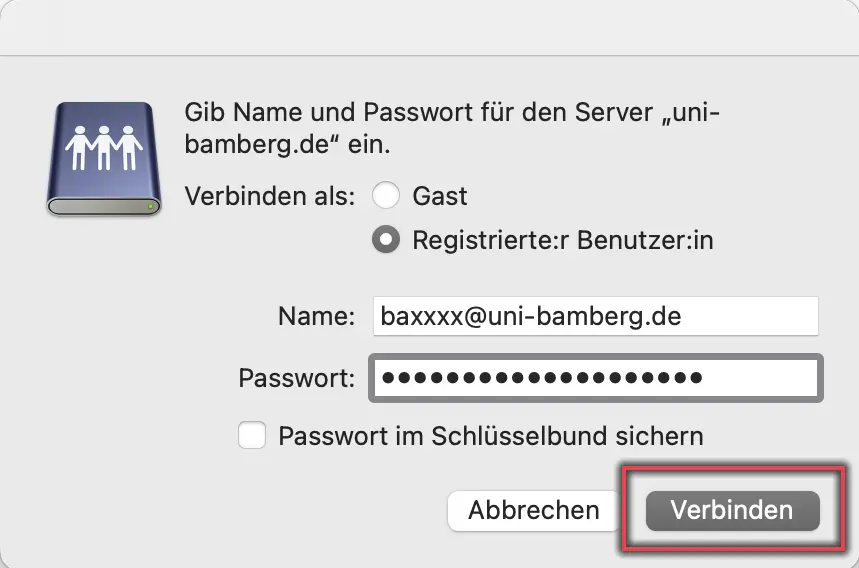Click the Passwort im Schlüsselbund sichern label
859x568 pixels.
coord(491,437)
